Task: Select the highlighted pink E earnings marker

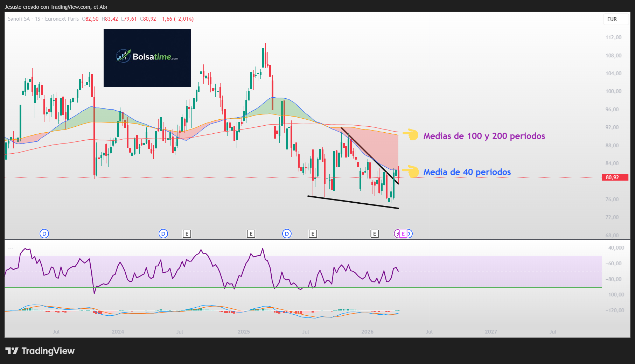Action: [x=403, y=233]
